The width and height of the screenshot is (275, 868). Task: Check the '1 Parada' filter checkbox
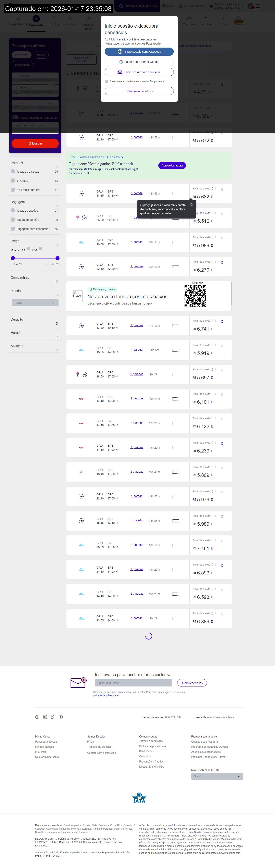pos(13,180)
